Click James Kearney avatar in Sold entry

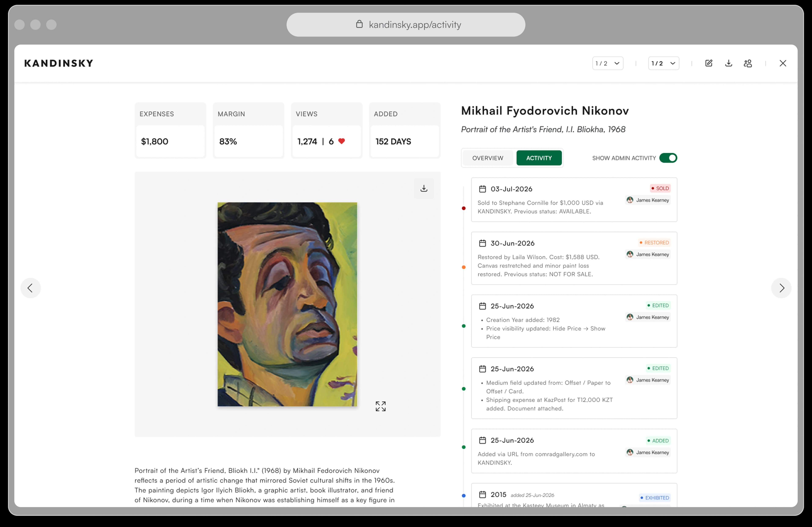coord(630,200)
